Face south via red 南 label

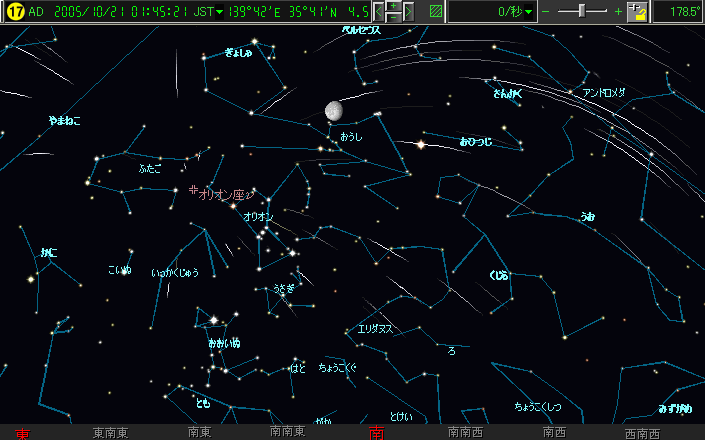click(376, 434)
